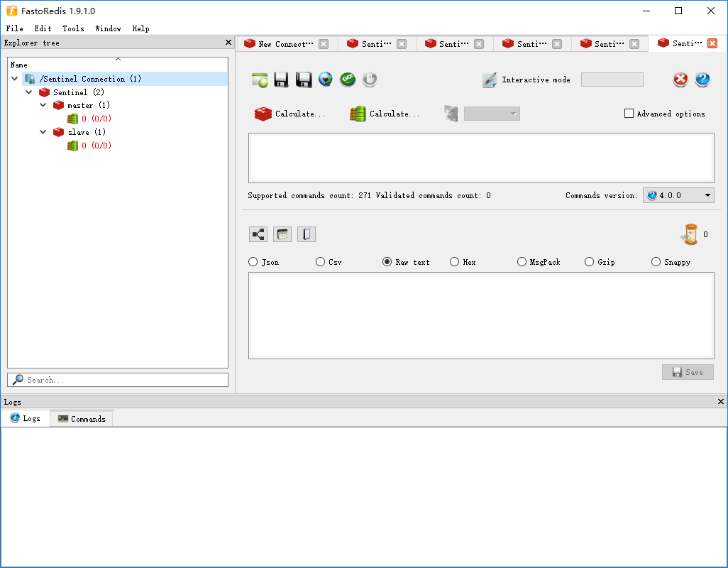Click the globe connect icon
This screenshot has width=728, height=568.
tap(326, 80)
